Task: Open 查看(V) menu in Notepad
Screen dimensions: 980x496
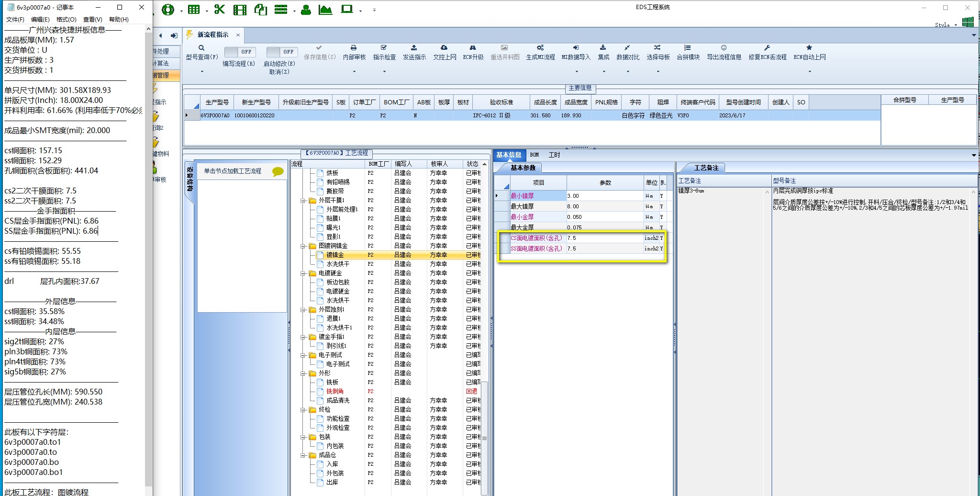Action: (x=92, y=20)
